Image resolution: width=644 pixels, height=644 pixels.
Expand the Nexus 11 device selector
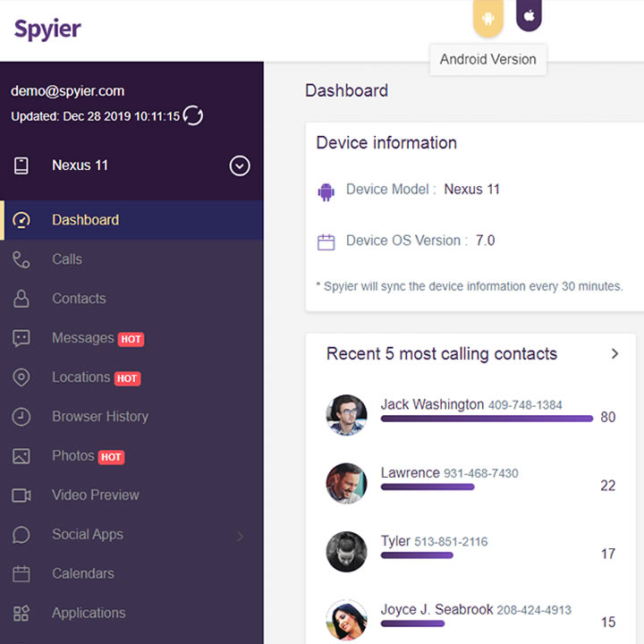click(x=240, y=166)
